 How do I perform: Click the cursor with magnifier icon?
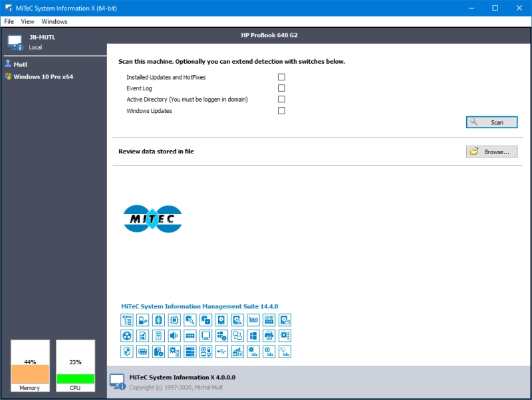[190, 320]
